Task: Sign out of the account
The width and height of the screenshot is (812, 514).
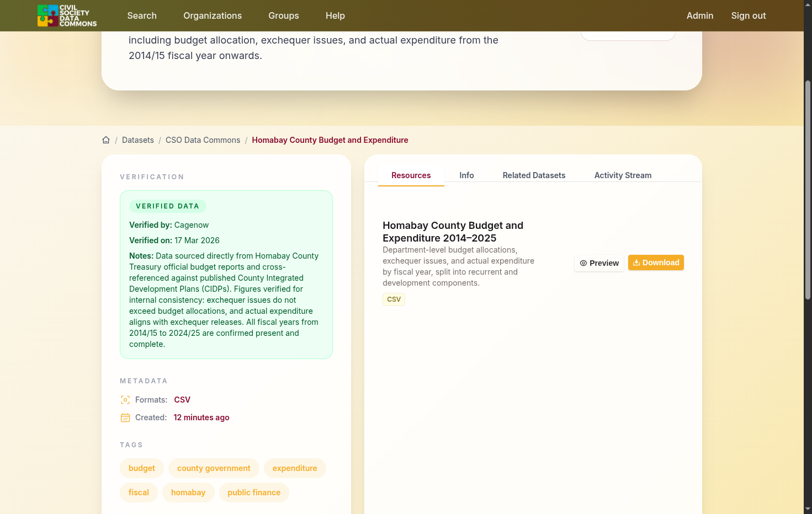Action: tap(749, 15)
